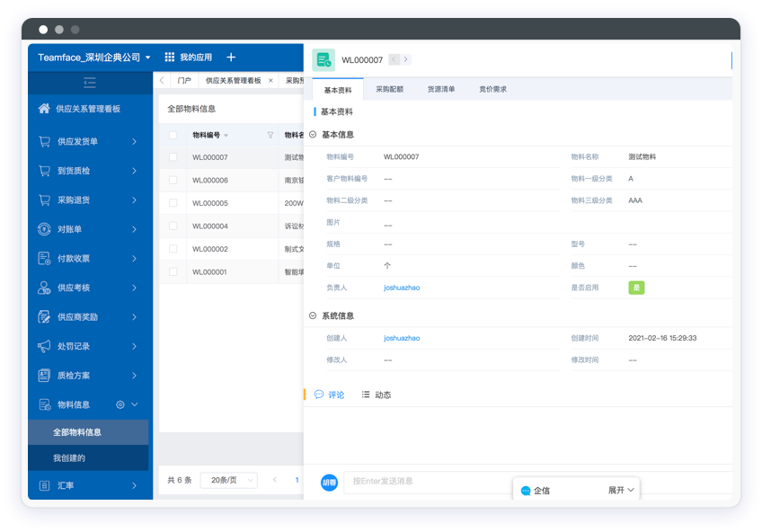
Task: Switch to the 采购配额 tab
Action: pyautogui.click(x=390, y=89)
